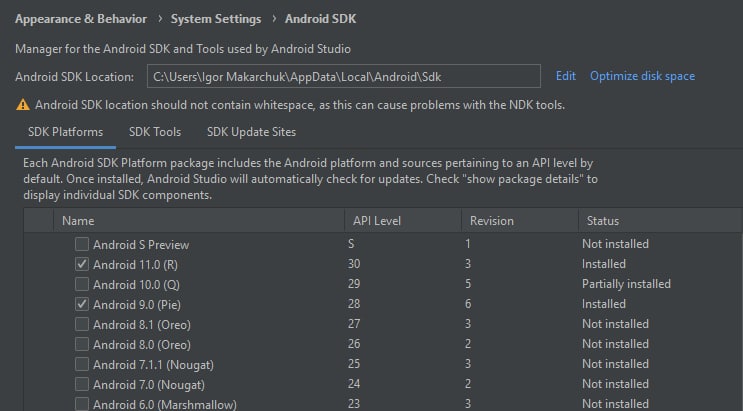Select the Android 7.1.1 (Nougat) checkbox
The image size is (743, 411).
[x=82, y=364]
